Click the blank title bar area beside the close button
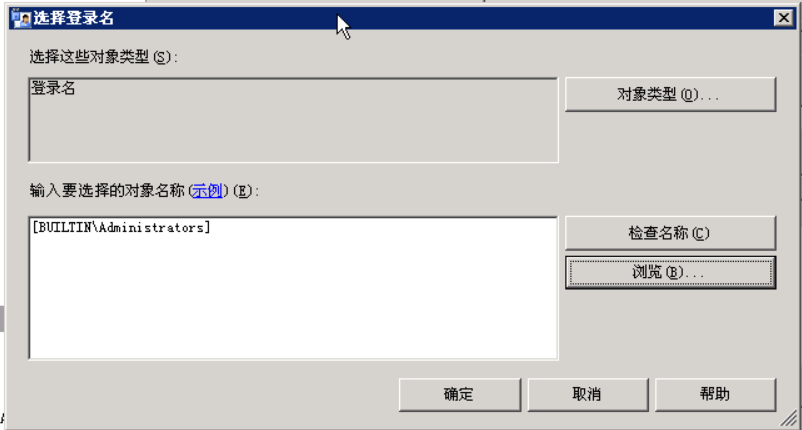Viewport: 802px width, 430px height. point(563,18)
